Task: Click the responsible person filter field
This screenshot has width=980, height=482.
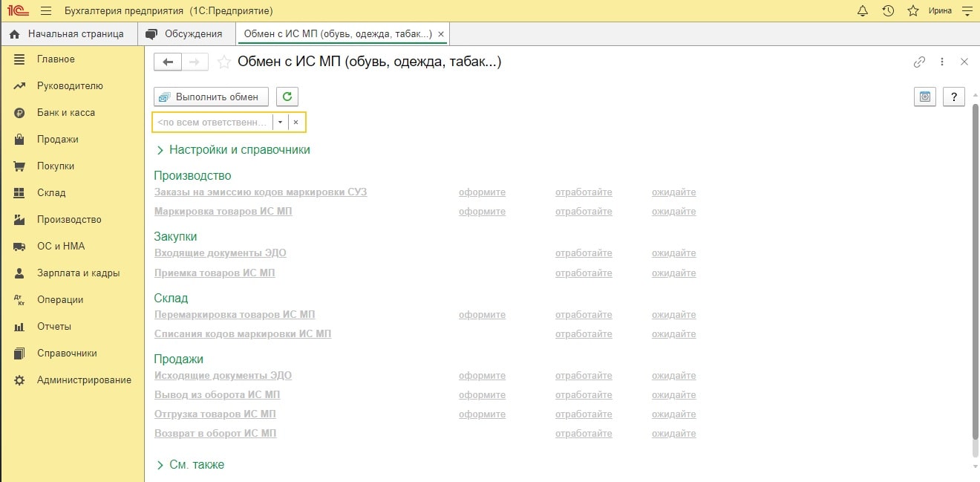Action: pyautogui.click(x=212, y=122)
